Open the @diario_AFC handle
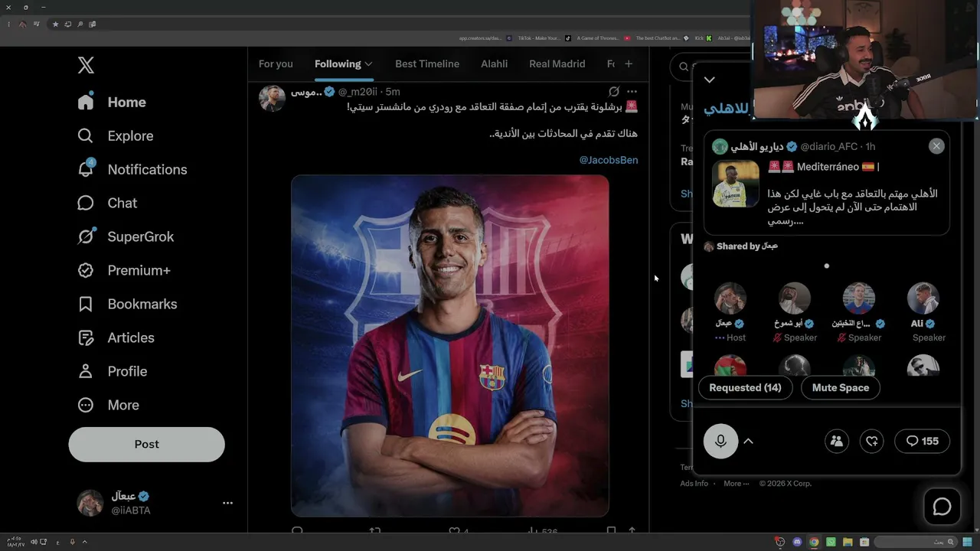 (828, 146)
